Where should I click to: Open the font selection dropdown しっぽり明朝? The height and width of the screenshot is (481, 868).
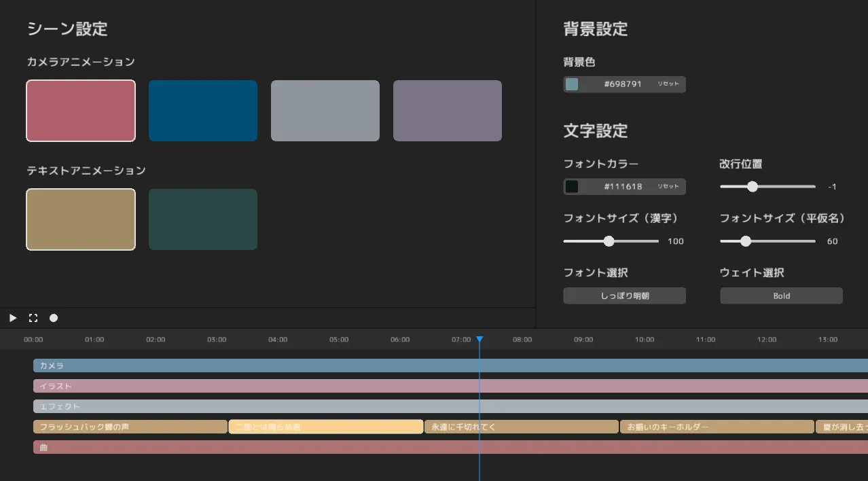click(624, 296)
